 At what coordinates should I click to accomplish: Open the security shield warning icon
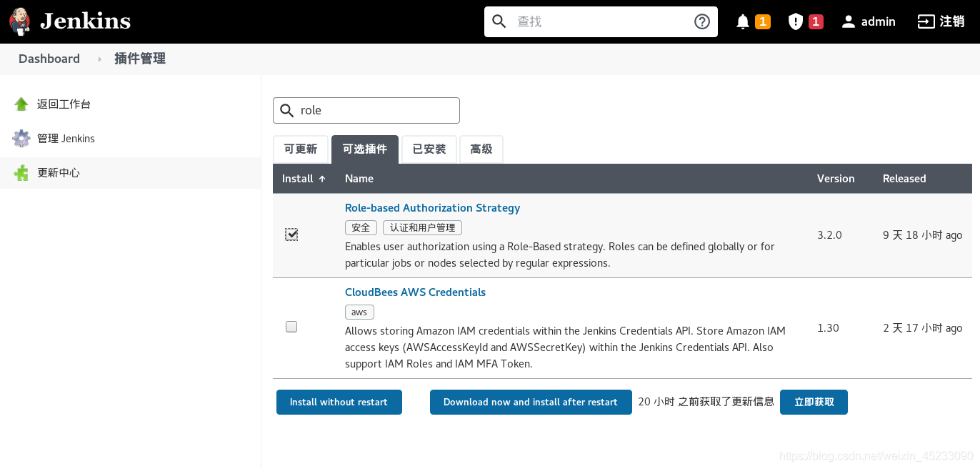[x=796, y=21]
